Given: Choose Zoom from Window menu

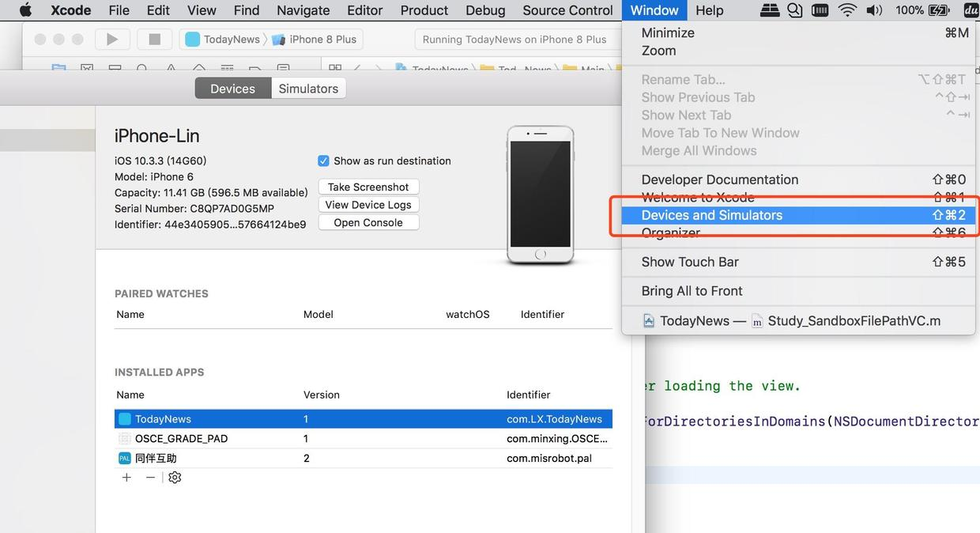Looking at the screenshot, I should (798, 51).
